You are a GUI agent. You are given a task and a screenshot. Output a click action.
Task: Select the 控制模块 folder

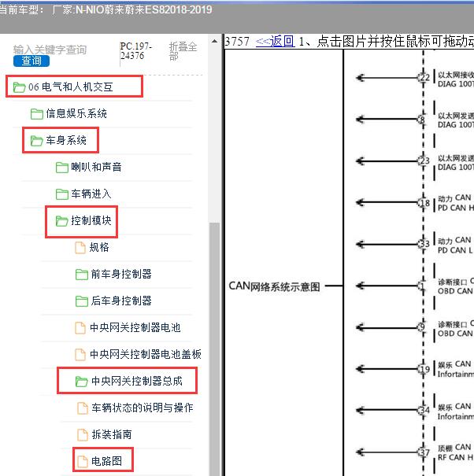pyautogui.click(x=91, y=220)
